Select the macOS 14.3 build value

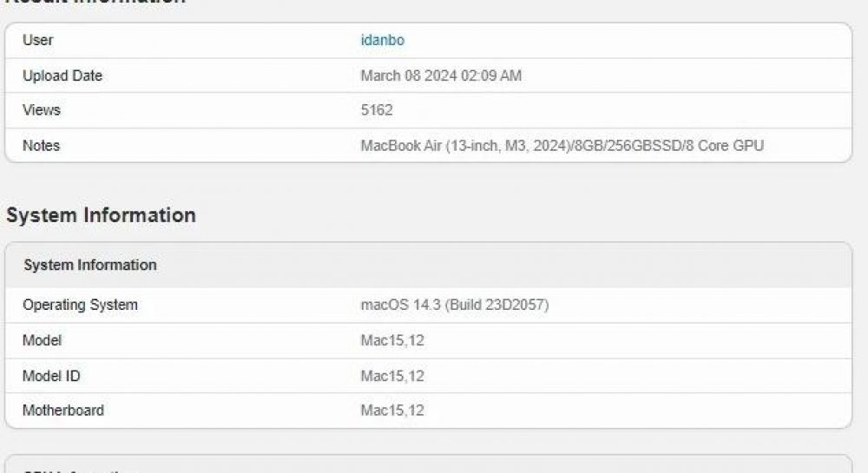(455, 305)
